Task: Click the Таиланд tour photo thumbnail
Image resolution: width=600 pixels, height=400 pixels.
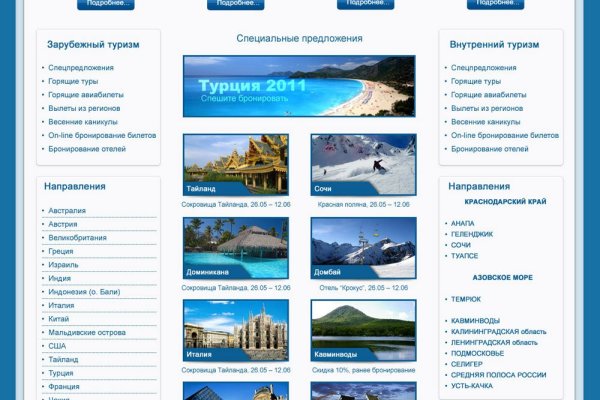Action: (235, 164)
